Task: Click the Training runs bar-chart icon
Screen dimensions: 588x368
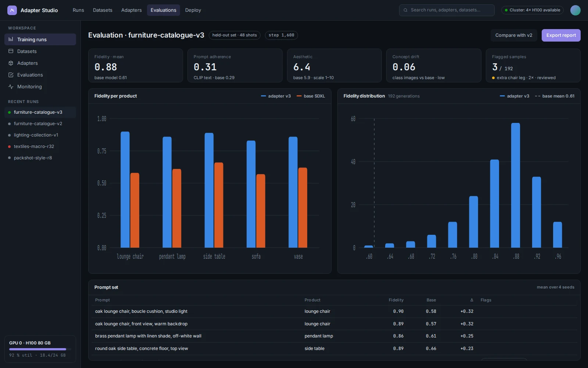Action: 11,39
